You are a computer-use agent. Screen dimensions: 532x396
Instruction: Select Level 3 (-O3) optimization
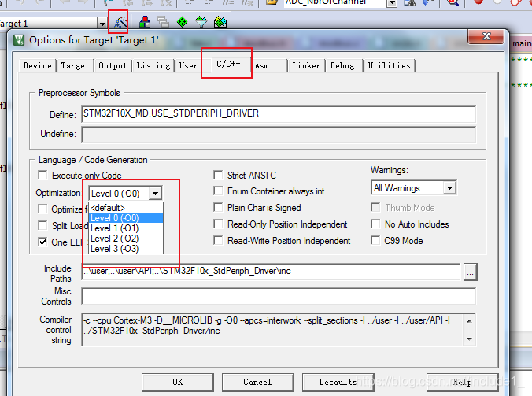pyautogui.click(x=126, y=249)
